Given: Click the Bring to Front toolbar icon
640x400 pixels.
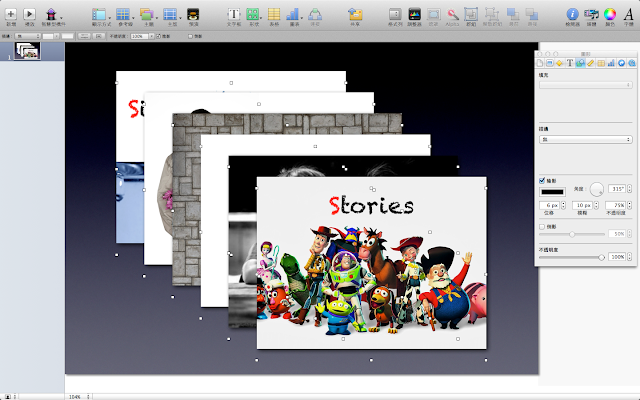Looking at the screenshot, I should (x=513, y=14).
